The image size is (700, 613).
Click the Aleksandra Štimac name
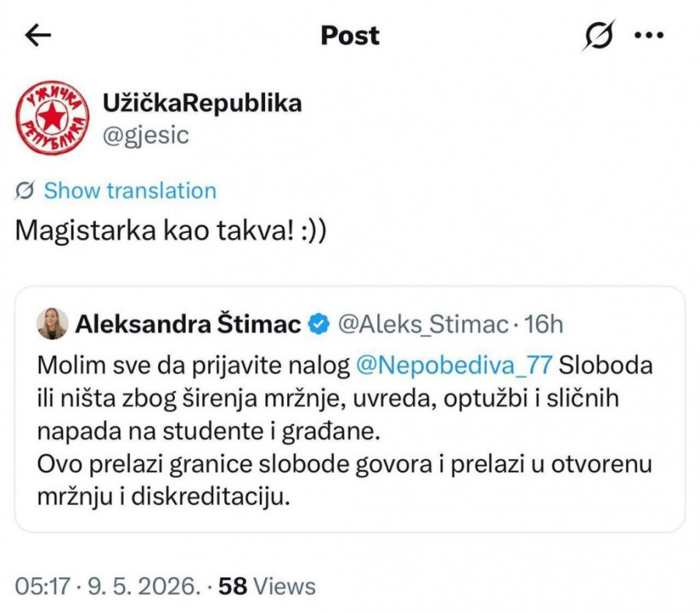tap(188, 324)
